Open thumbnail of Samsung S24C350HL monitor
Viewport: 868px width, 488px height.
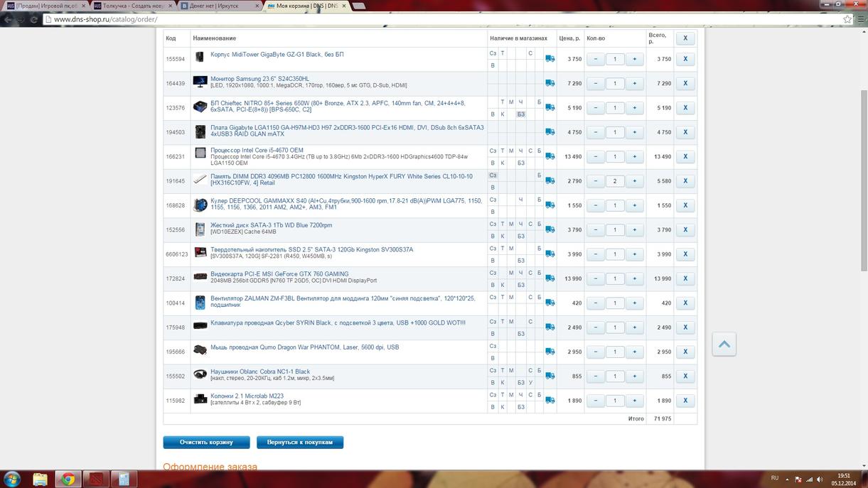(200, 82)
